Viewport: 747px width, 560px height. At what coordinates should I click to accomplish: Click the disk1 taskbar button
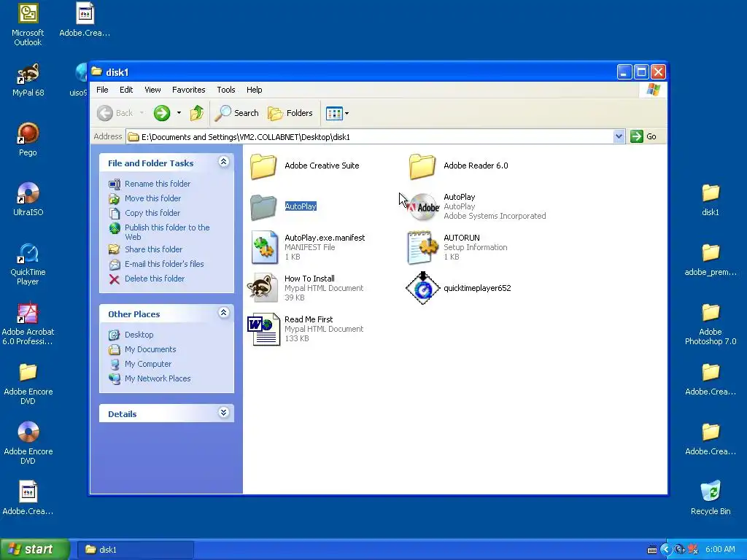[136, 550]
